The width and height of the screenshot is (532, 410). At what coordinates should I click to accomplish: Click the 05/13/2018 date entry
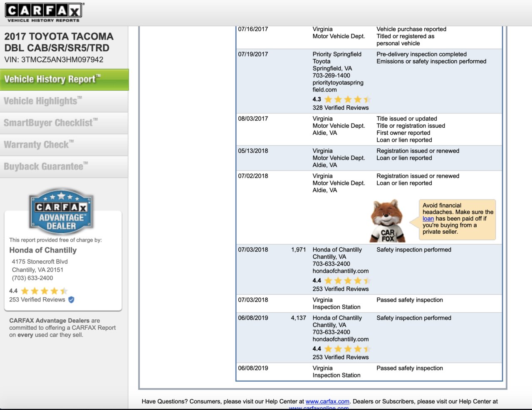(253, 151)
